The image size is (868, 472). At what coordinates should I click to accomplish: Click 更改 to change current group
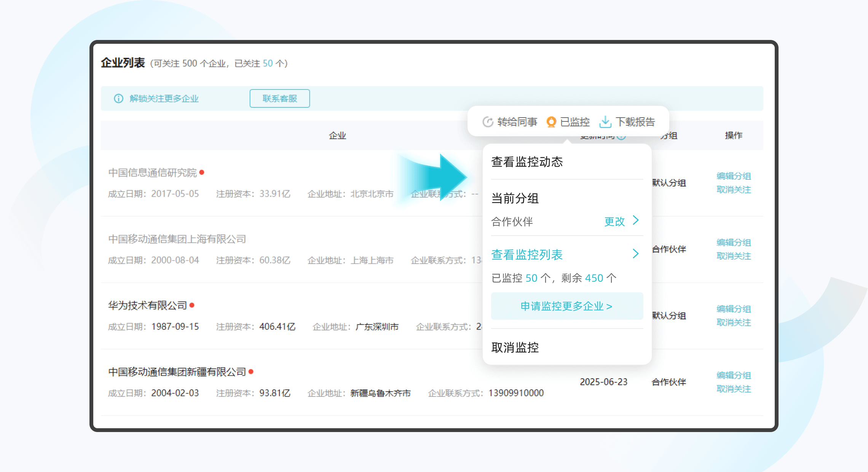click(x=614, y=222)
